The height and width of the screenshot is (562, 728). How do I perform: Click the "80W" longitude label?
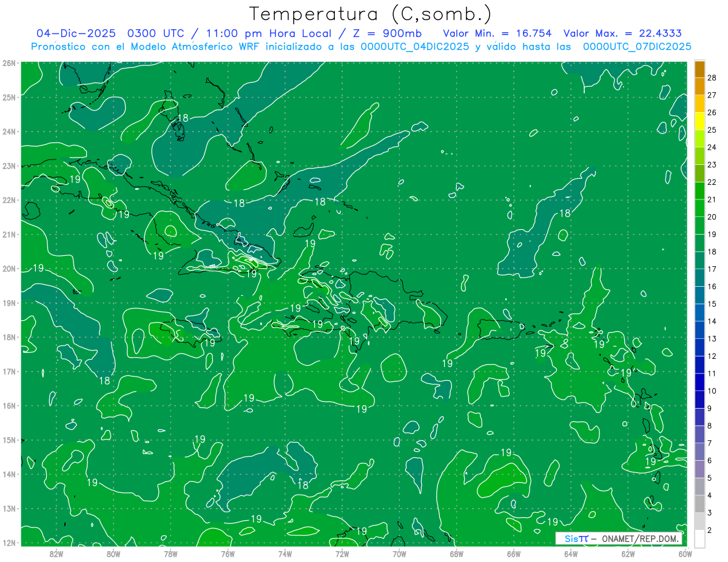(113, 554)
